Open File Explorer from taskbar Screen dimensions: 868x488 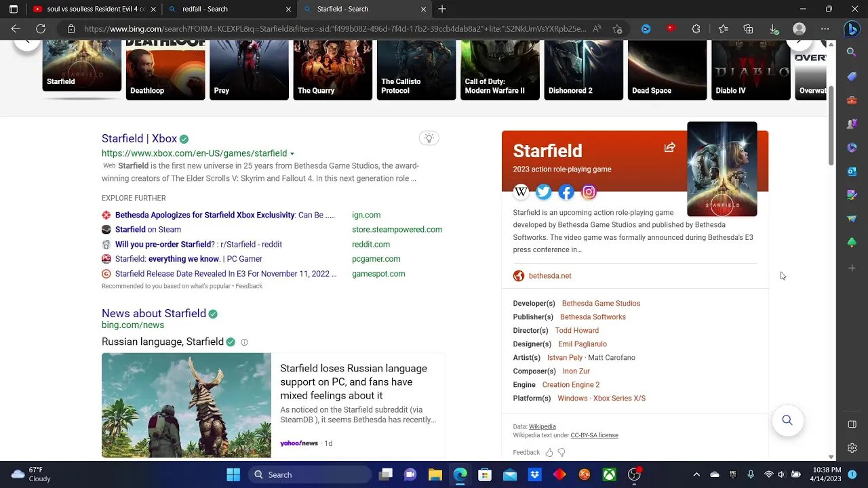(x=435, y=474)
